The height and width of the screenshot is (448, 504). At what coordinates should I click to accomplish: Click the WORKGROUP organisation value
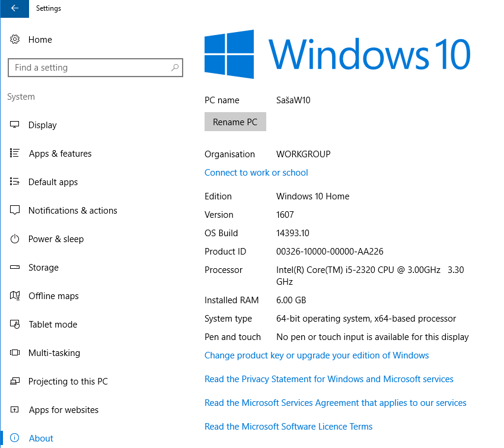pos(303,154)
